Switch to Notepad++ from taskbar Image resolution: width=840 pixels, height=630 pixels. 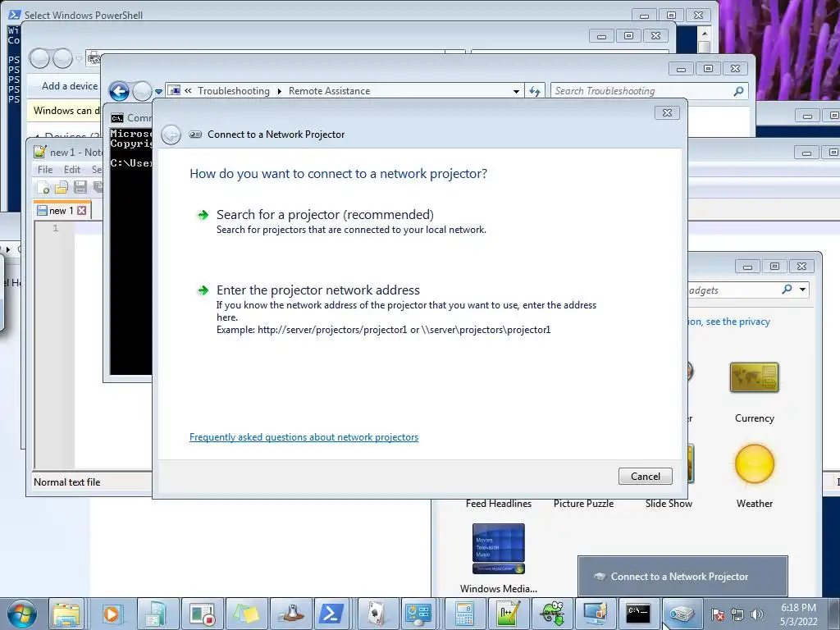(x=507, y=614)
